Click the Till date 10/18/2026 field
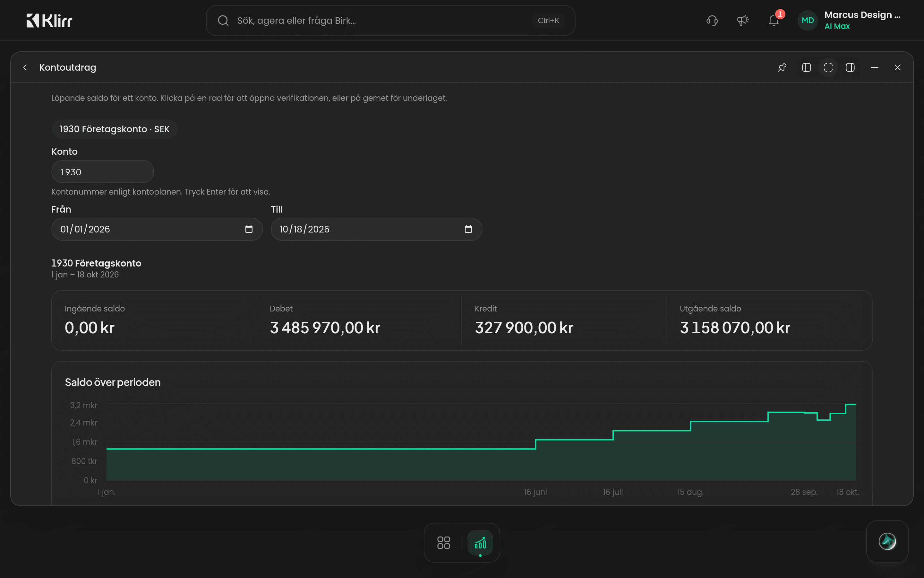The height and width of the screenshot is (578, 924). click(x=376, y=229)
